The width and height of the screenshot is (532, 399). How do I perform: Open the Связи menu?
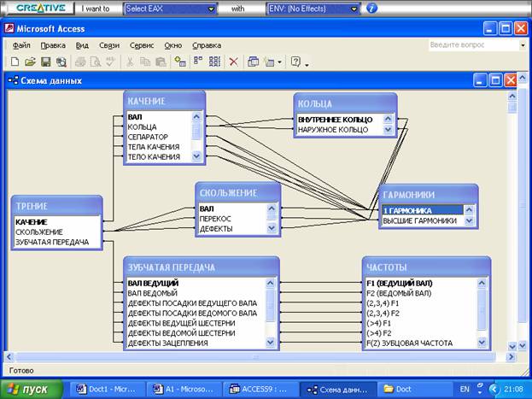pos(109,45)
